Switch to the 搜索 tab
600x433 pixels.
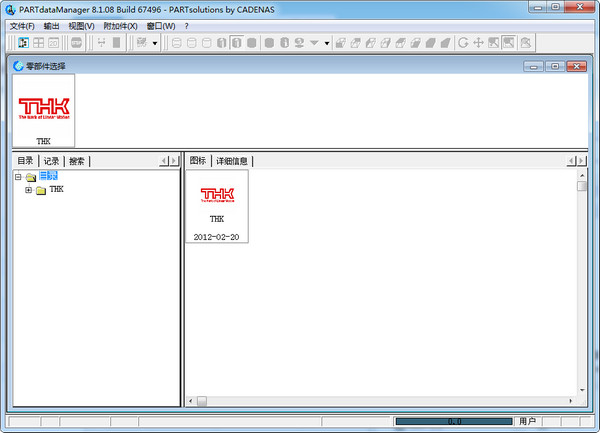77,161
